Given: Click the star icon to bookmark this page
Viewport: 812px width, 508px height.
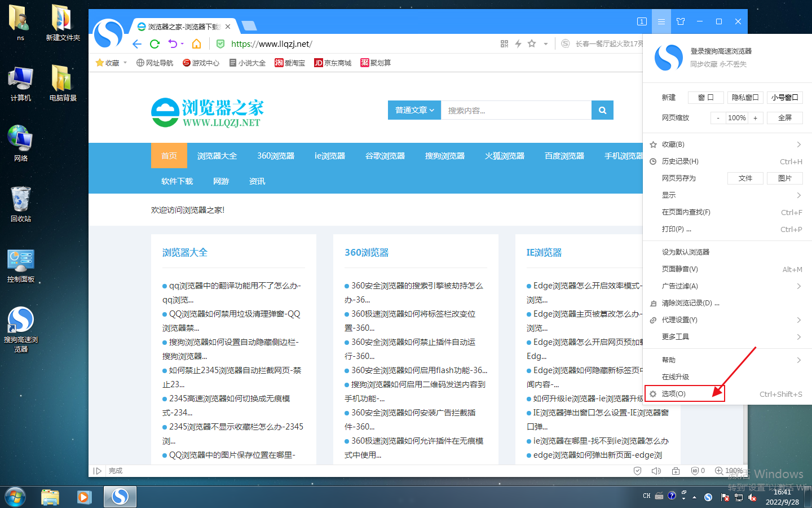Looking at the screenshot, I should pos(531,43).
